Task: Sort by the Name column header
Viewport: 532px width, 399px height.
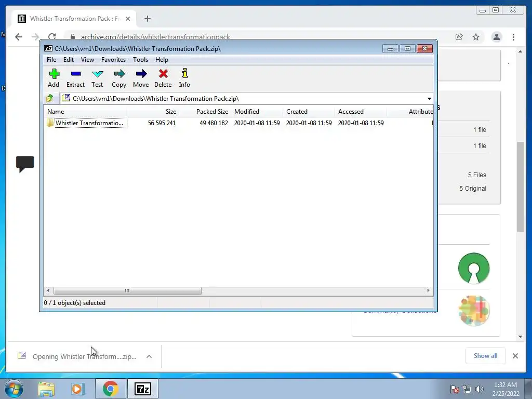Action: pyautogui.click(x=85, y=112)
